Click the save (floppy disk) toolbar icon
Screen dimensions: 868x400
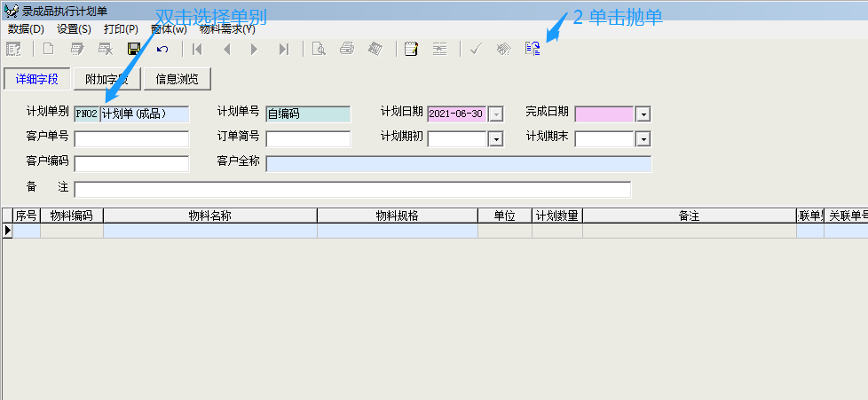[134, 49]
